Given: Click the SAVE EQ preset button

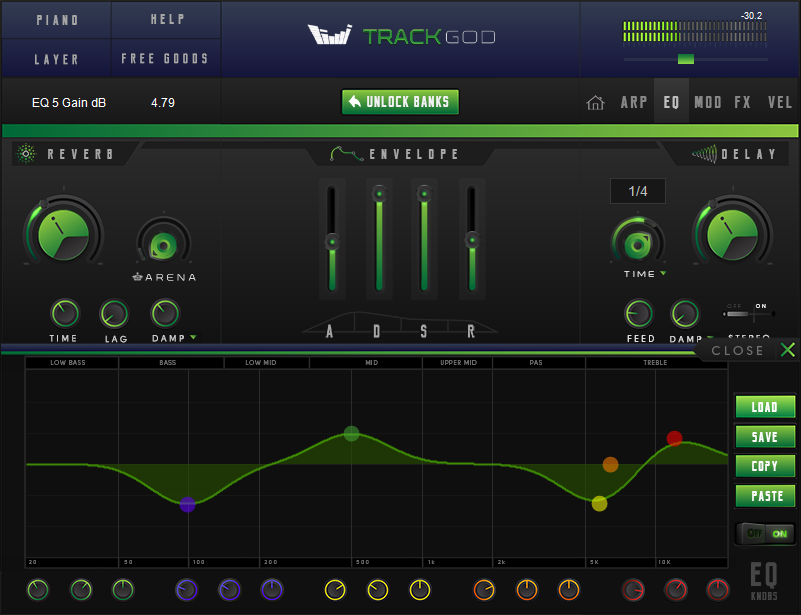Looking at the screenshot, I should [765, 437].
